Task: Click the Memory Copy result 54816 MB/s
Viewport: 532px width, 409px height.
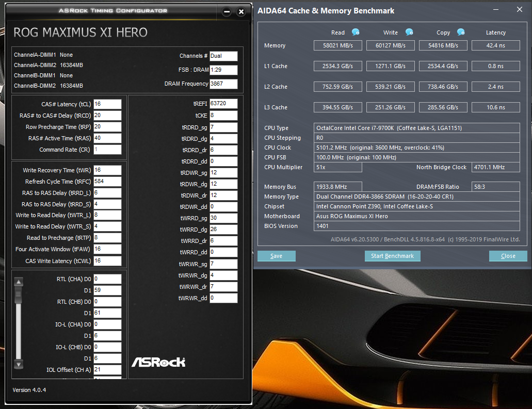Action: pyautogui.click(x=443, y=45)
